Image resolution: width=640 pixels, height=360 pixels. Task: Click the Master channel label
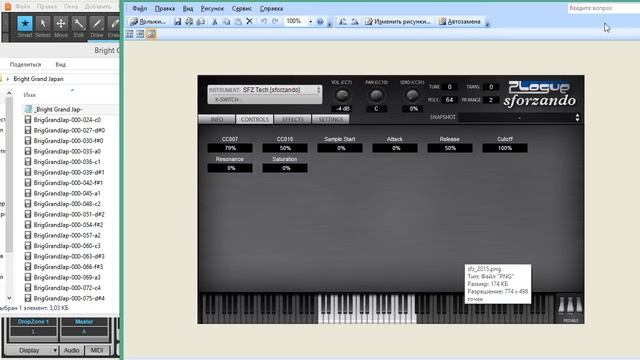coord(84,322)
